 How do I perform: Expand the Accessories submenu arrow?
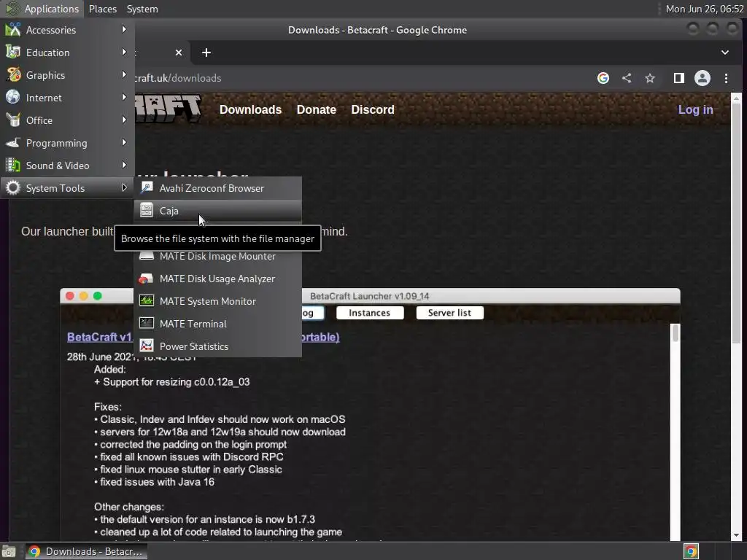coord(124,29)
